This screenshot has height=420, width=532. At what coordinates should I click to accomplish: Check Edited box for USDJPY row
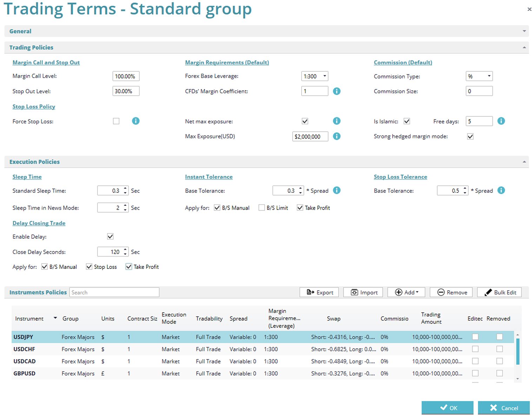pyautogui.click(x=475, y=337)
